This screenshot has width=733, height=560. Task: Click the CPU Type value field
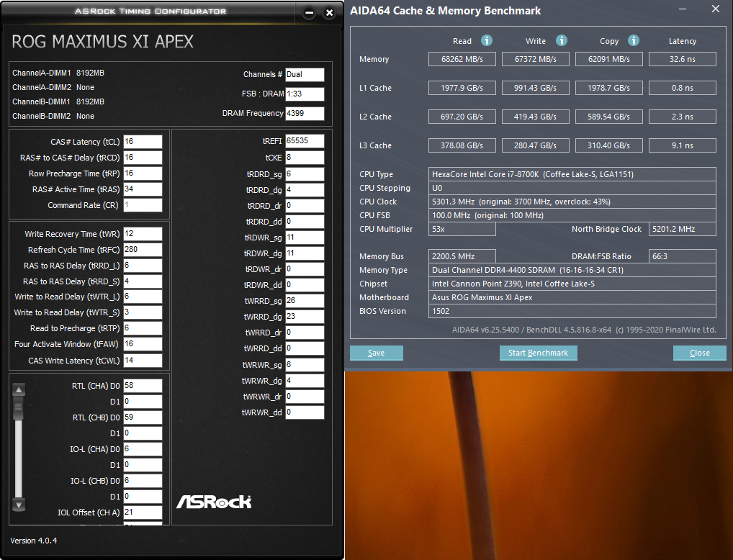pyautogui.click(x=572, y=174)
